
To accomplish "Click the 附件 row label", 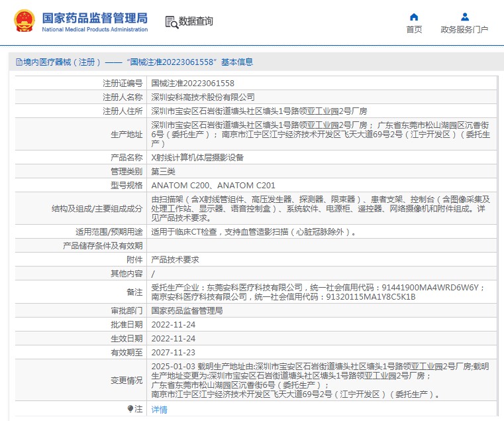I will tap(134, 259).
